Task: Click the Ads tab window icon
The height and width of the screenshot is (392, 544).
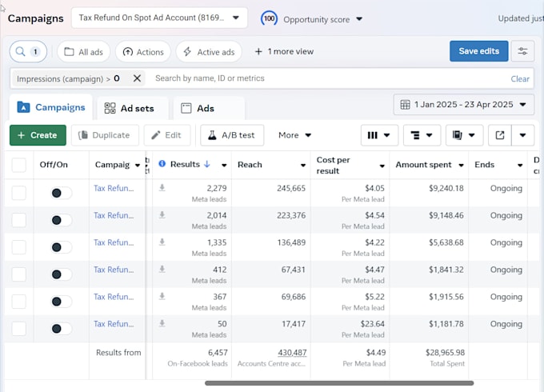Action: [186, 108]
